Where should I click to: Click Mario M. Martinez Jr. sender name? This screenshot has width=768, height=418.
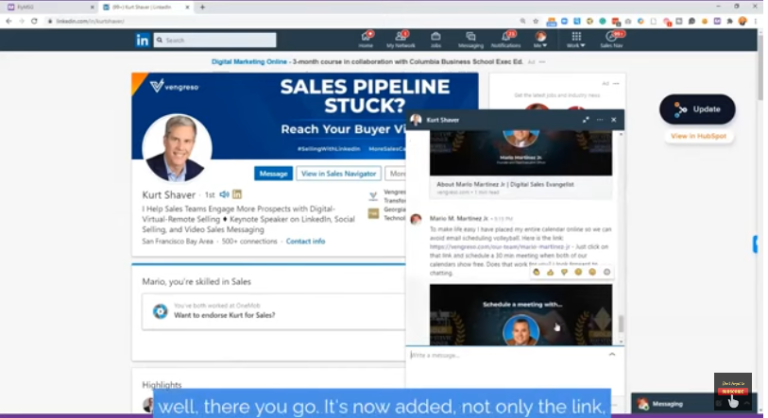tap(458, 218)
